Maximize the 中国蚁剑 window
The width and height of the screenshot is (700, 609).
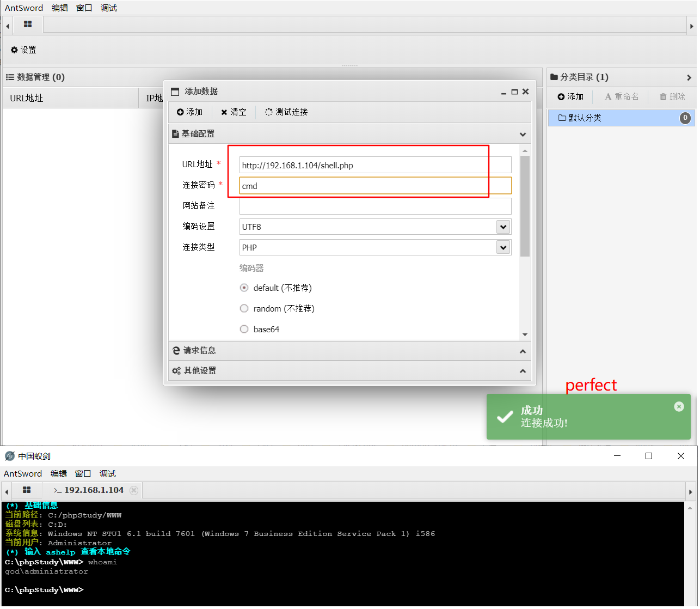(x=649, y=456)
